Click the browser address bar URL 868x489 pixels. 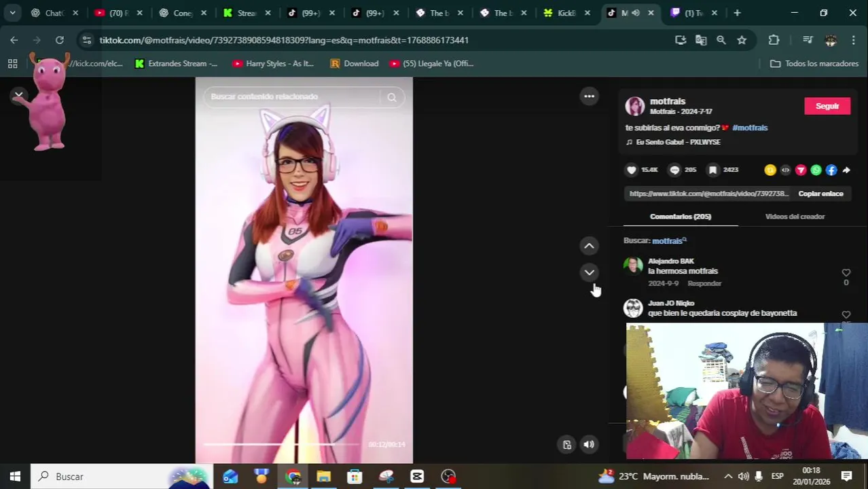[284, 40]
